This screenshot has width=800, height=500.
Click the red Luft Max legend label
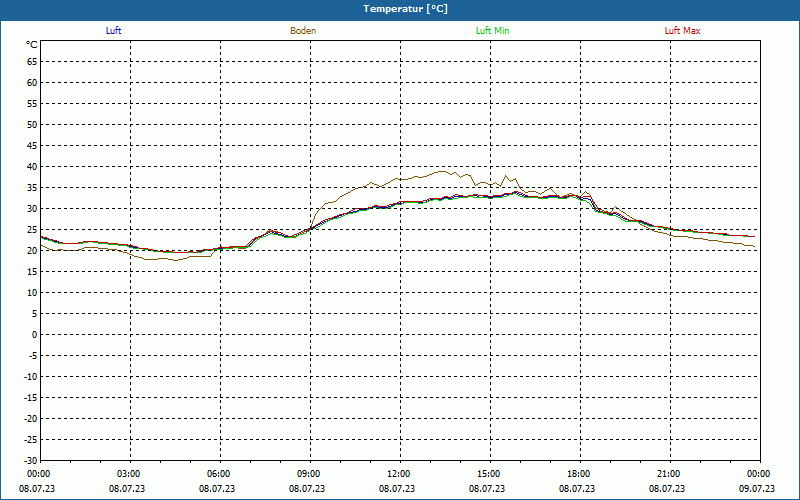pos(682,31)
